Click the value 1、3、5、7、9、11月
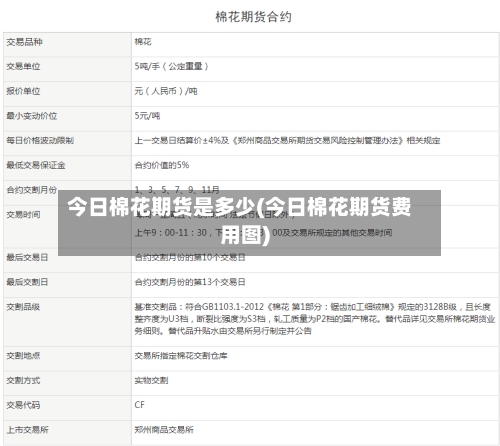Screen dimensions: 500x446 [177, 189]
